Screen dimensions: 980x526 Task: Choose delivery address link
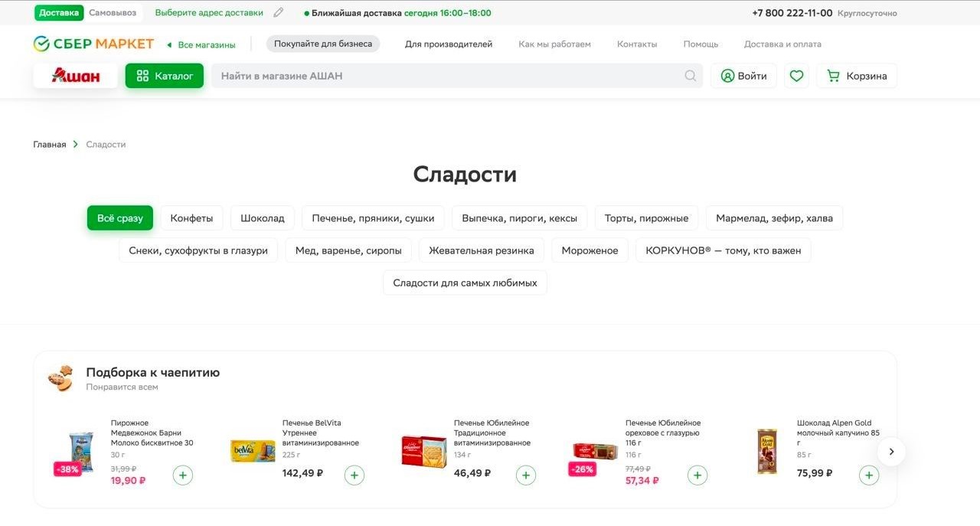click(209, 13)
